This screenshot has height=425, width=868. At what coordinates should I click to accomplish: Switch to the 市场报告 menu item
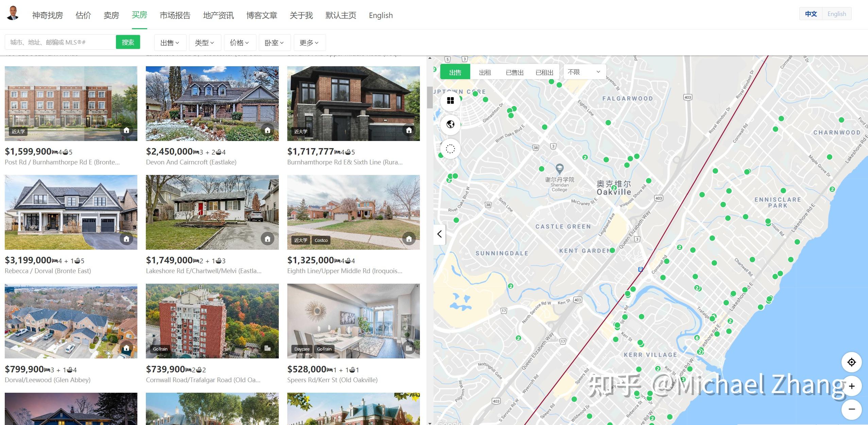[x=174, y=15]
